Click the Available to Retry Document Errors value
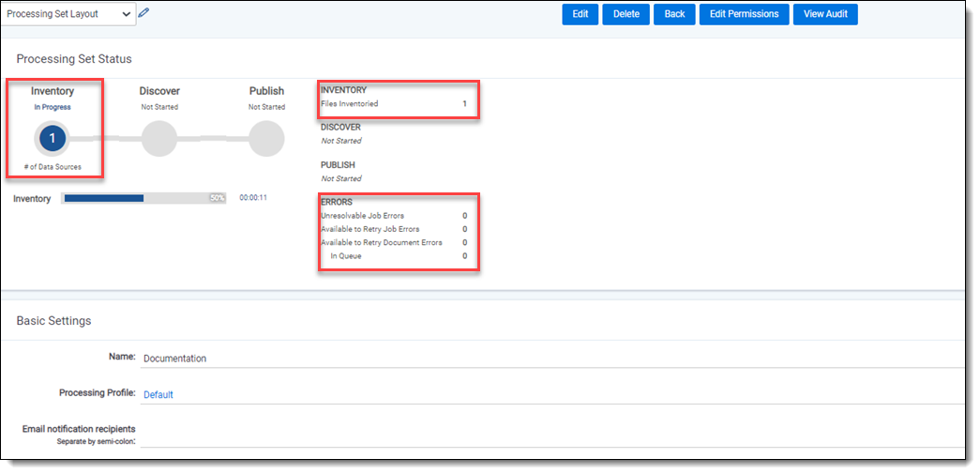This screenshot has width=980, height=474. (464, 242)
